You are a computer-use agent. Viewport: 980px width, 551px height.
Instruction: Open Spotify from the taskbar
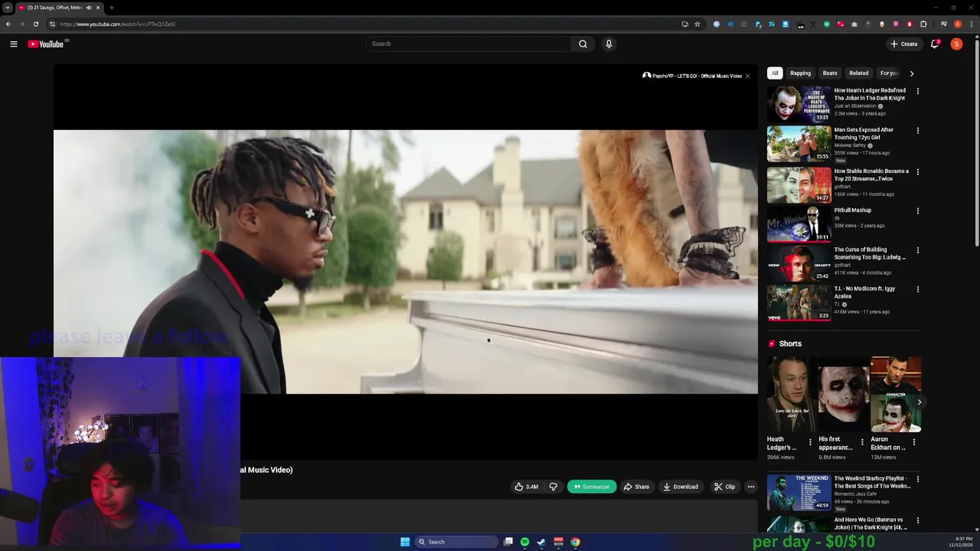coord(524,542)
